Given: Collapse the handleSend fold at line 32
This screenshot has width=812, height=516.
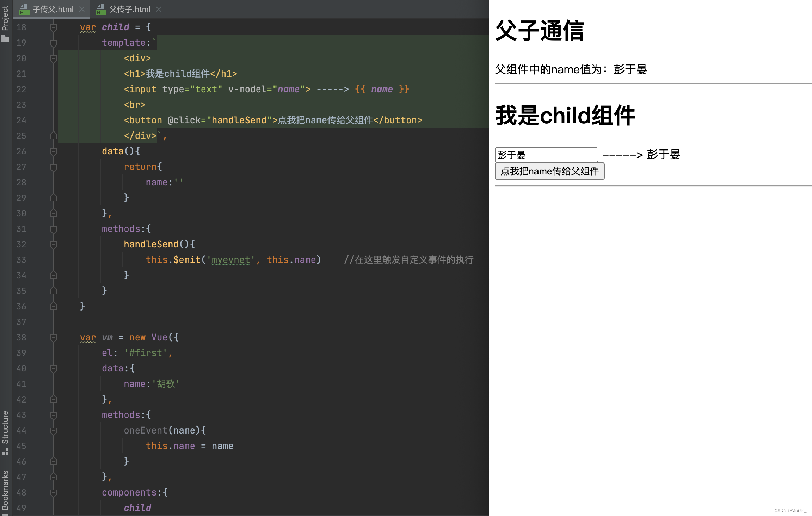Looking at the screenshot, I should [54, 245].
